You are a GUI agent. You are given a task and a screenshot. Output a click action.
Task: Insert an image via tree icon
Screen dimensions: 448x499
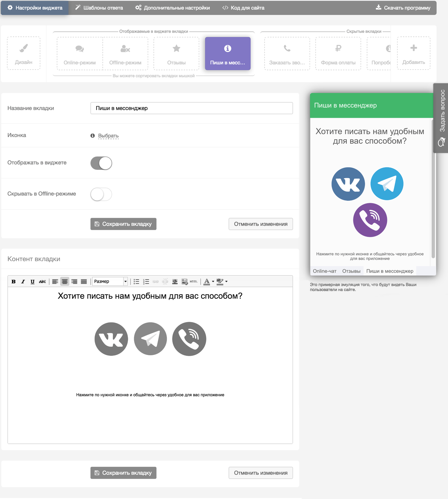(x=175, y=281)
